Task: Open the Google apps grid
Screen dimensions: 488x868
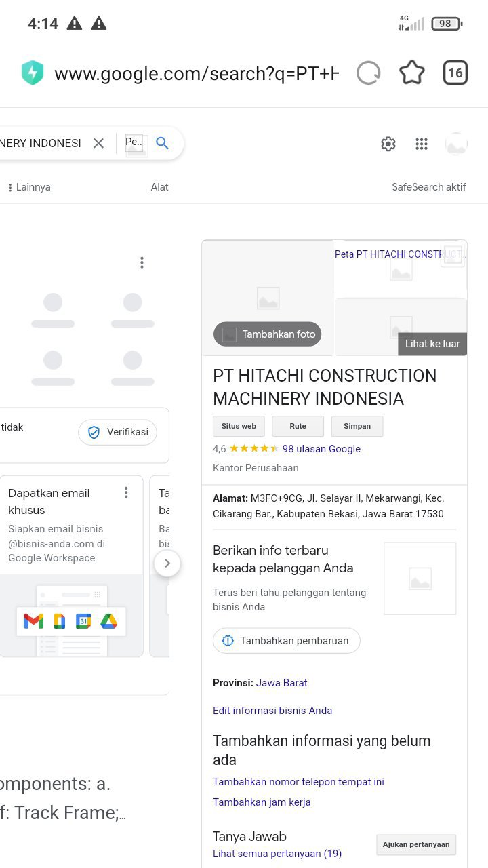Action: 422,144
